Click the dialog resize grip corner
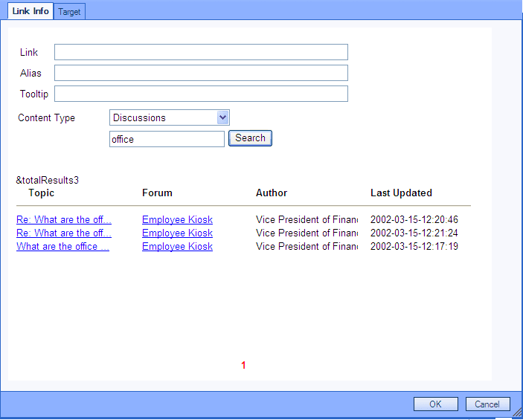523x420 pixels. pos(516,413)
